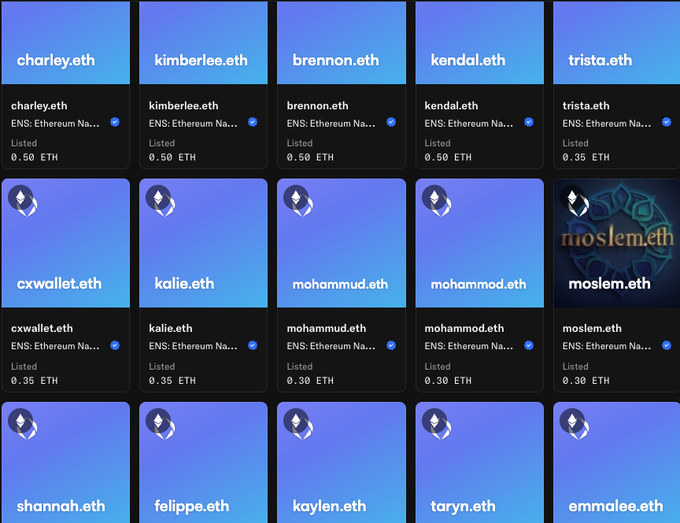
Task: Click the cxwallet.eth title link
Action: 42,328
